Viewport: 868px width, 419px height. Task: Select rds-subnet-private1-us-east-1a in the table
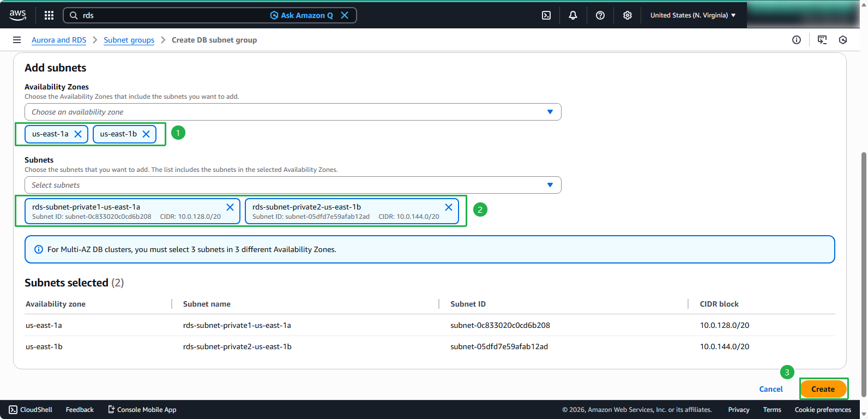coord(237,325)
